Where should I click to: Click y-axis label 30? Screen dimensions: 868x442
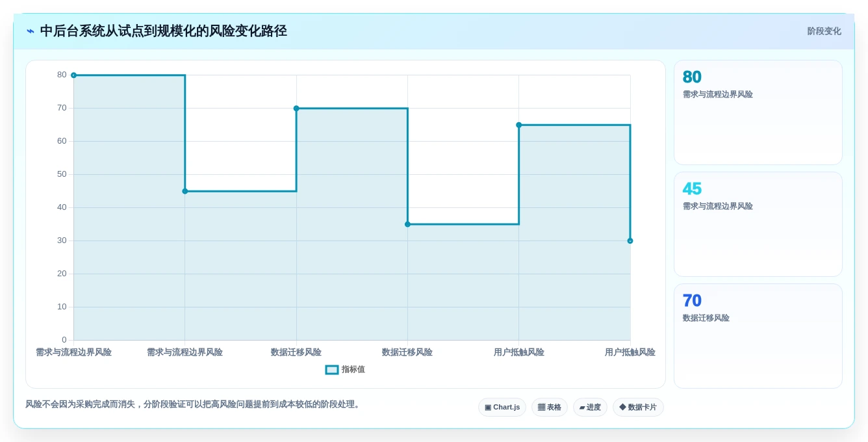click(62, 240)
